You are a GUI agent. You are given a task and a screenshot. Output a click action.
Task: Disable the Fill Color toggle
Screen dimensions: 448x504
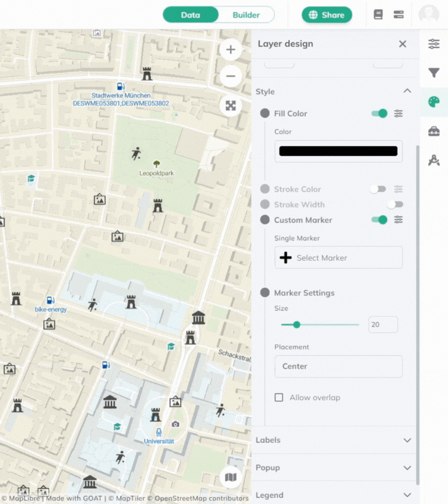[379, 114]
